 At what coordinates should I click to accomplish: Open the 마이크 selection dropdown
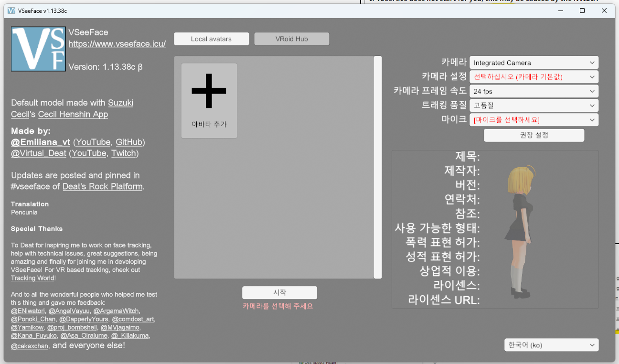534,120
